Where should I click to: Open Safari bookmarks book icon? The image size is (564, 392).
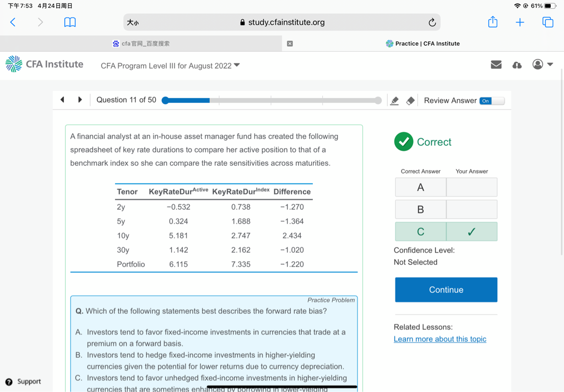[70, 22]
